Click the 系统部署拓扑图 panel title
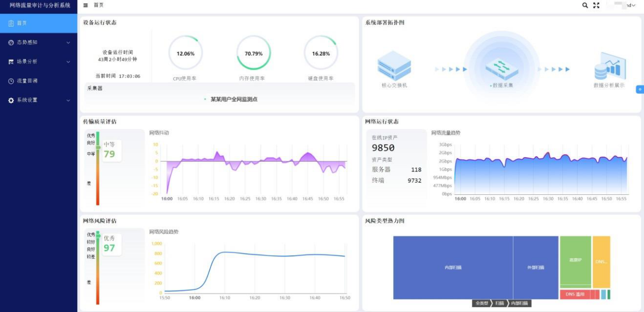The height and width of the screenshot is (312, 644). coord(385,22)
